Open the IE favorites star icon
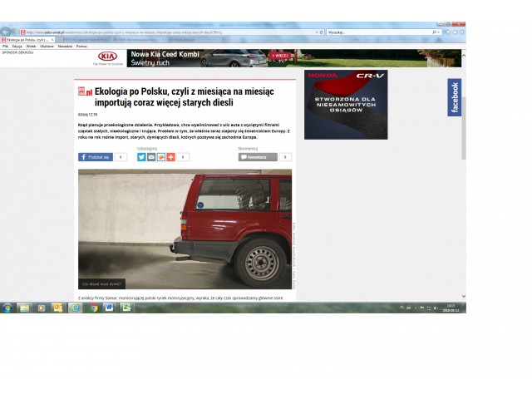The height and width of the screenshot is (399, 532). point(454,32)
